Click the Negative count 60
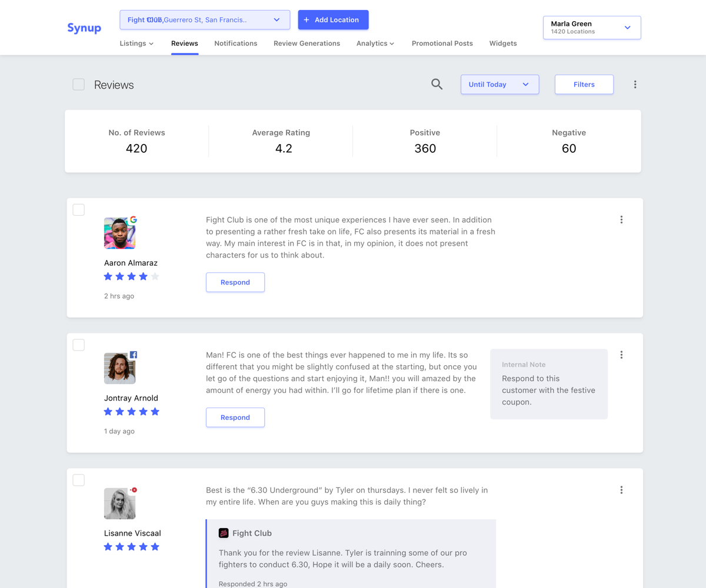The width and height of the screenshot is (706, 588). coord(569,149)
